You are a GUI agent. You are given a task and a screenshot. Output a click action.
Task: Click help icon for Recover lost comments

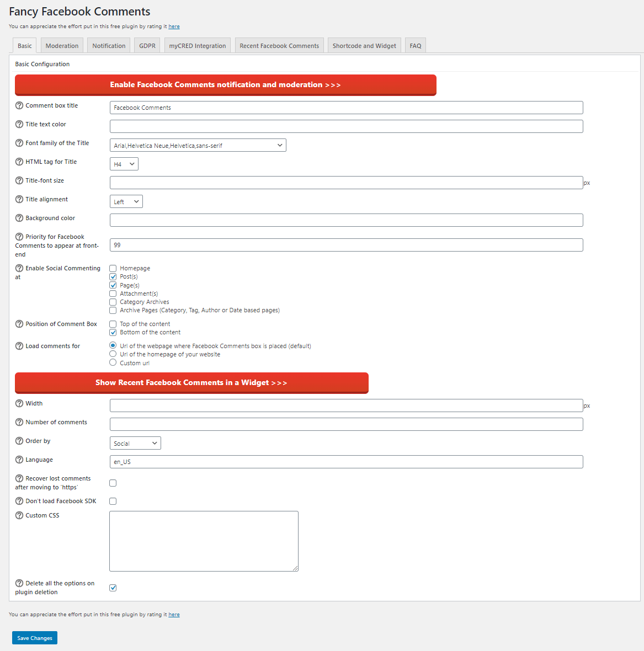[x=19, y=478]
